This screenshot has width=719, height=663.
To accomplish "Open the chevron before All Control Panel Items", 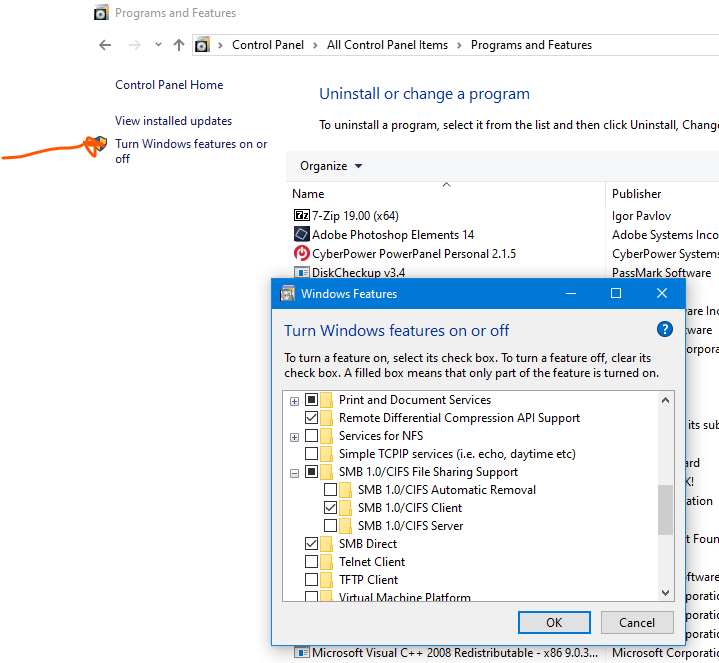I will point(315,45).
